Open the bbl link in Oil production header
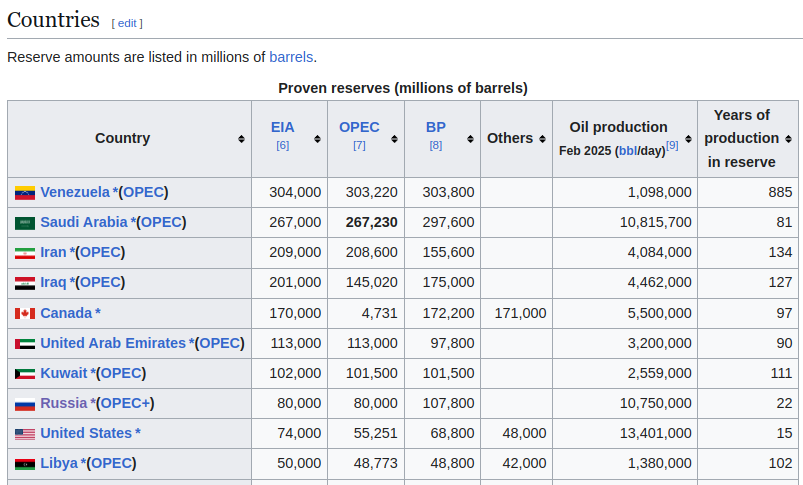 click(626, 151)
